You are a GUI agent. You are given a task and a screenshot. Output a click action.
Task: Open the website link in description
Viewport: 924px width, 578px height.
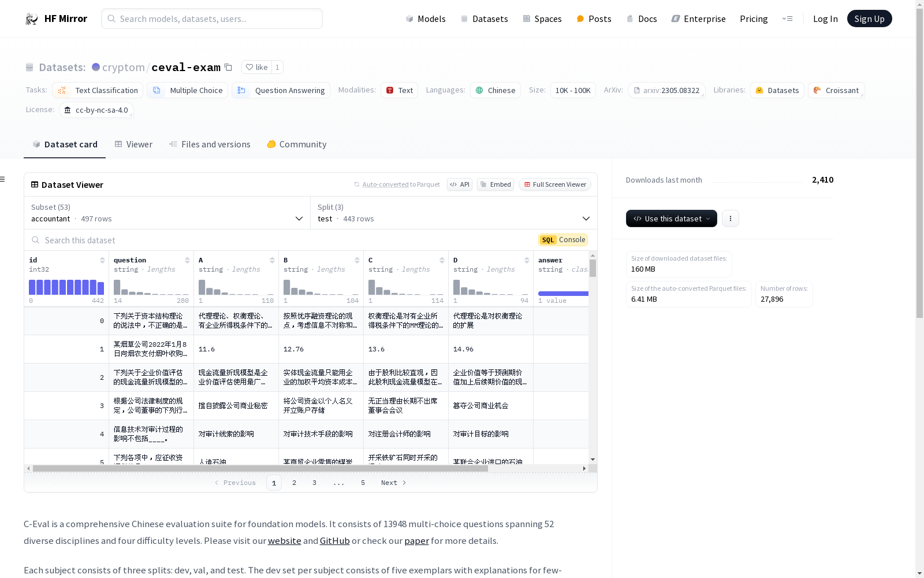(284, 541)
